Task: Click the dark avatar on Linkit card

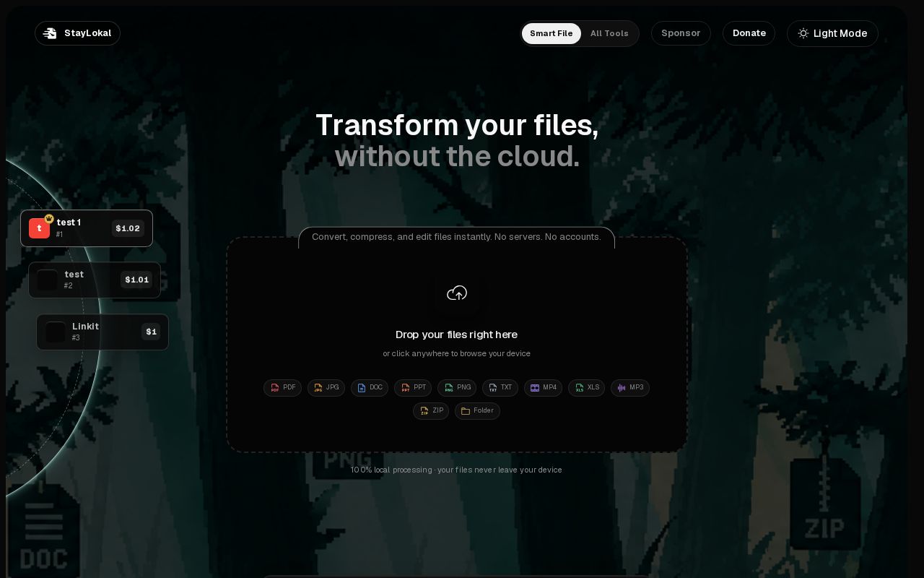Action: [56, 332]
